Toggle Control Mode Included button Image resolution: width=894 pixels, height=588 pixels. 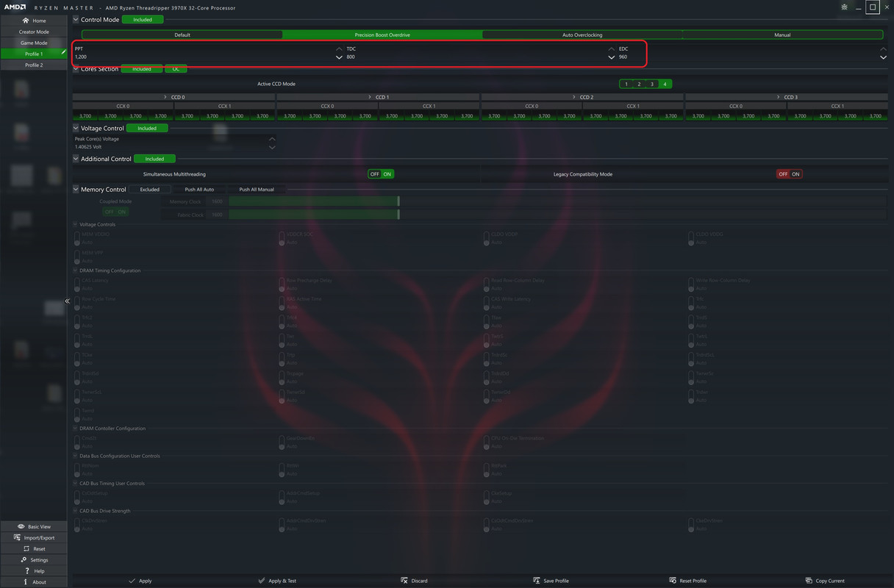coord(143,20)
